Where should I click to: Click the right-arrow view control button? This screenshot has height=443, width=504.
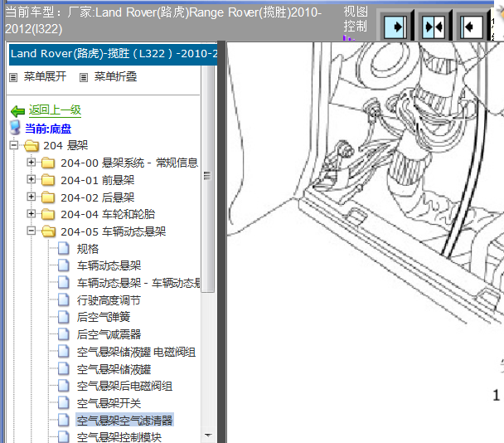click(x=395, y=27)
